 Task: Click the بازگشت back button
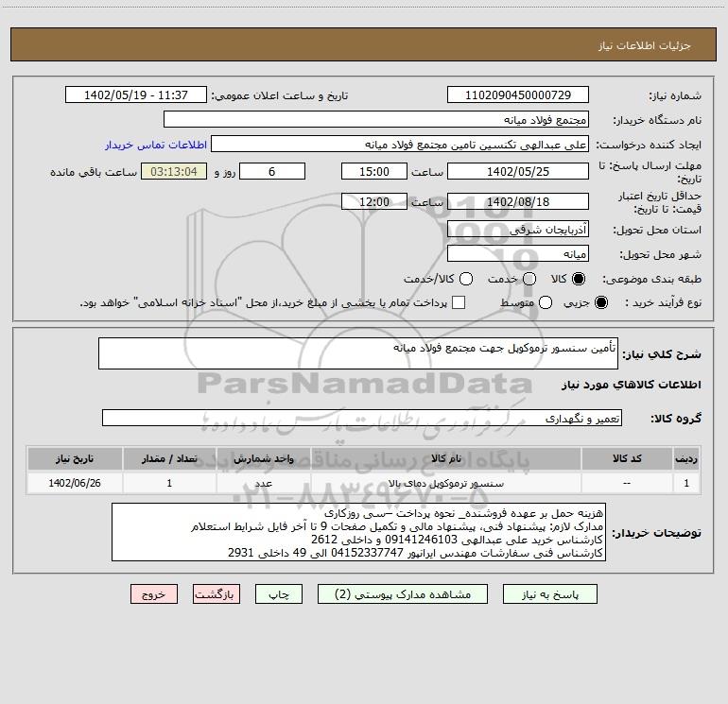coord(217,594)
